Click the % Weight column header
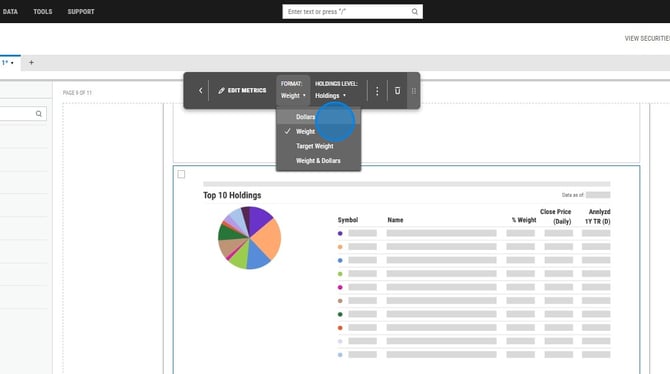Image resolution: width=670 pixels, height=374 pixels. click(524, 220)
